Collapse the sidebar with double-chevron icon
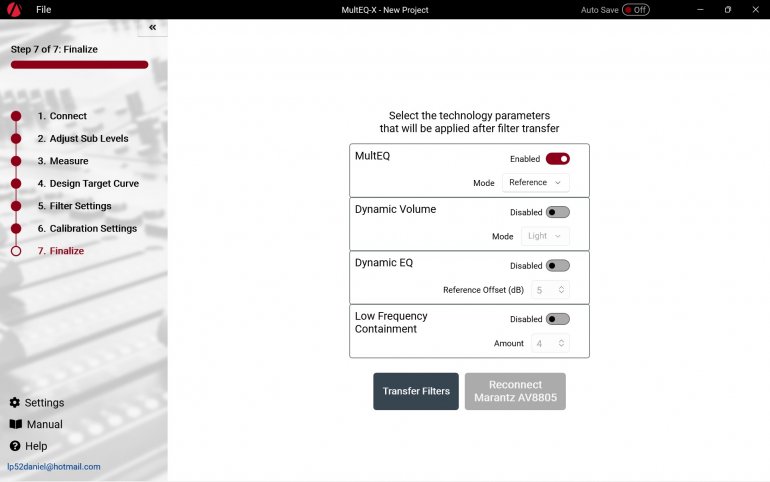Viewport: 770px width, 482px height. pos(152,28)
